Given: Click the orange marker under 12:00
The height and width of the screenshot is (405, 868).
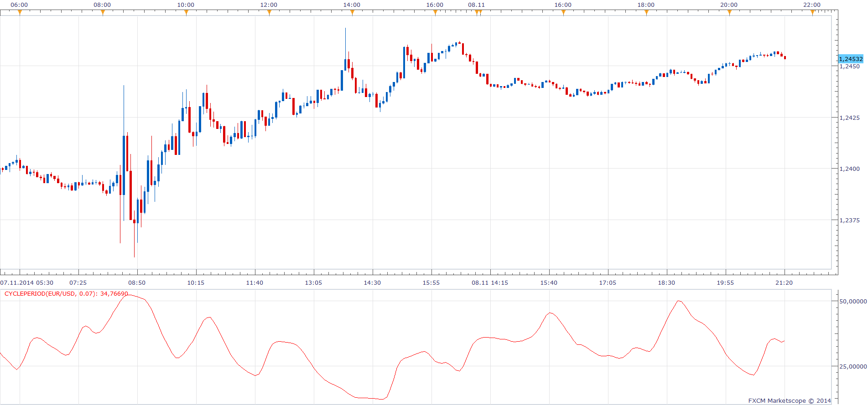Looking at the screenshot, I should pyautogui.click(x=269, y=13).
